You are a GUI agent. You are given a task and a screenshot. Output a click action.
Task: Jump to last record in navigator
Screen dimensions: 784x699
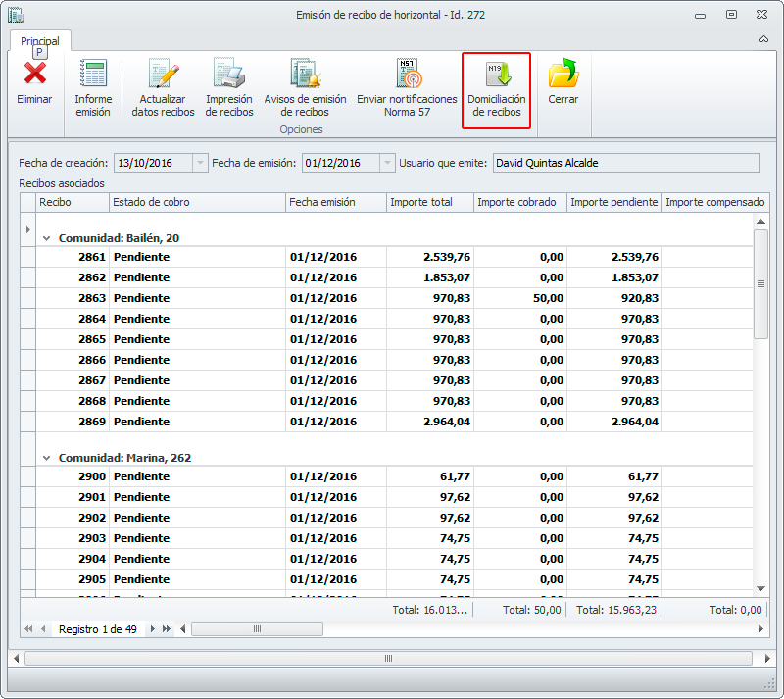click(x=167, y=629)
